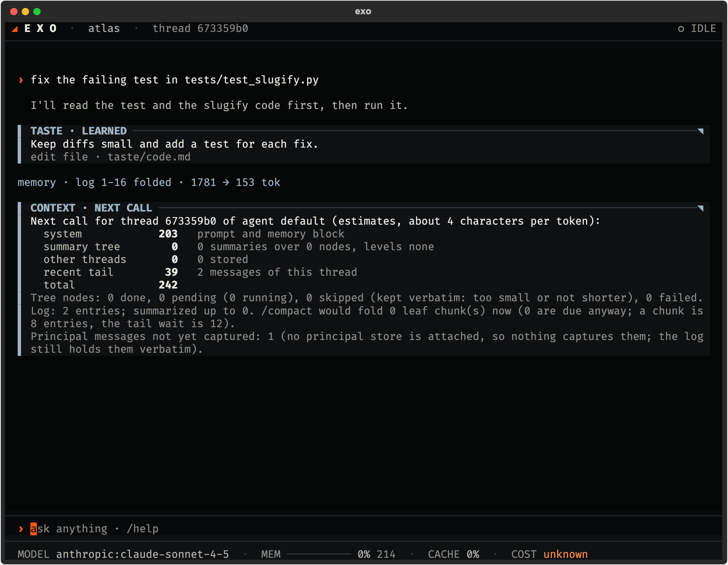The width and height of the screenshot is (728, 565).
Task: Click the orange prompt chevron in input bar
Action: [x=21, y=529]
